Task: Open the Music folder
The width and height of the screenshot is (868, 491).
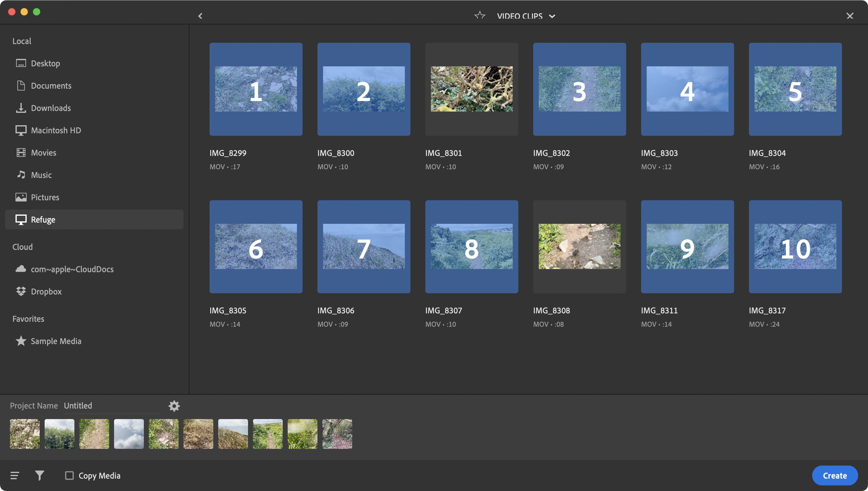Action: click(94, 175)
